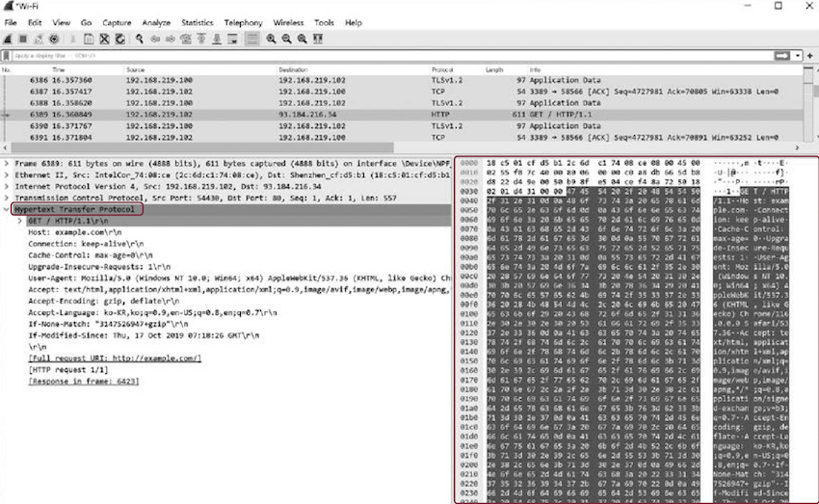Select the Host: example.com header line
This screenshot has width=819, height=504.
coord(75,232)
